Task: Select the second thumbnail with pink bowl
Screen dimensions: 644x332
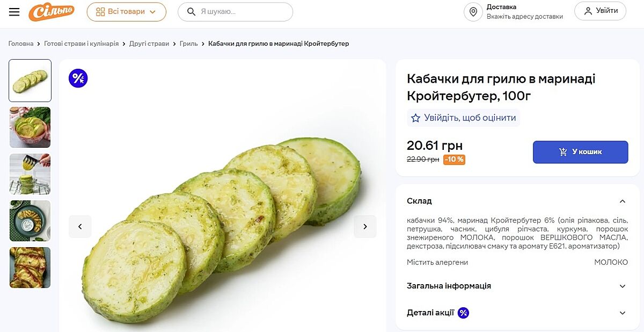Action: click(30, 127)
